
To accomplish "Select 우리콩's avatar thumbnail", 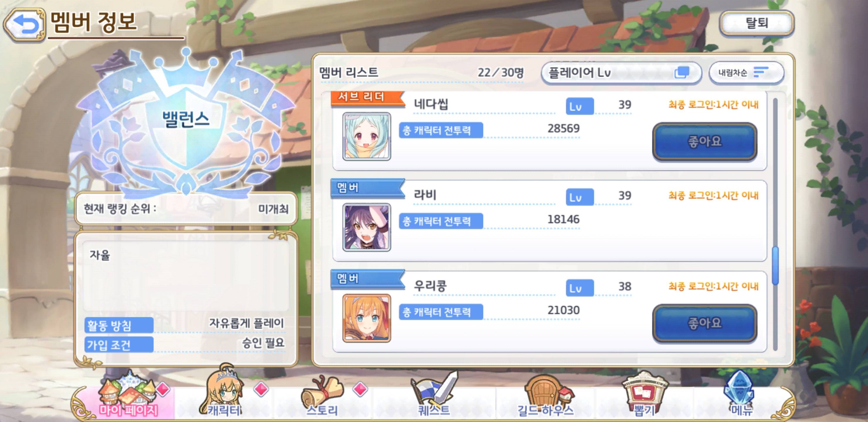I will [367, 318].
